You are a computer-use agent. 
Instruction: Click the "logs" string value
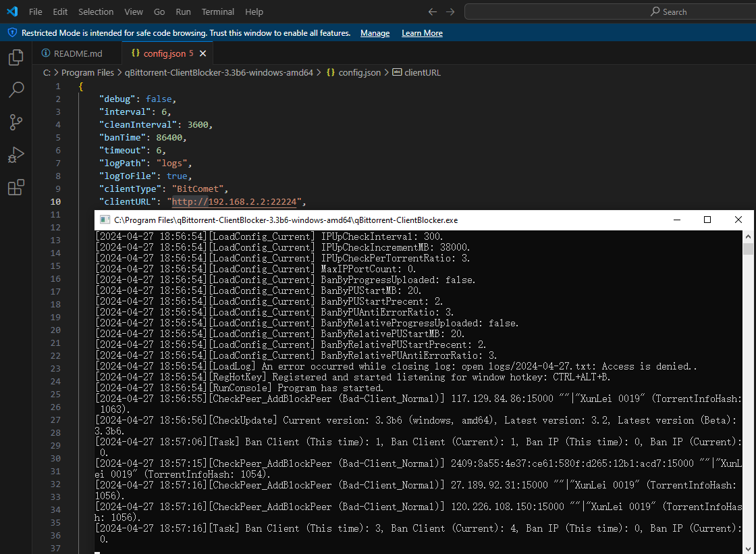tap(171, 163)
